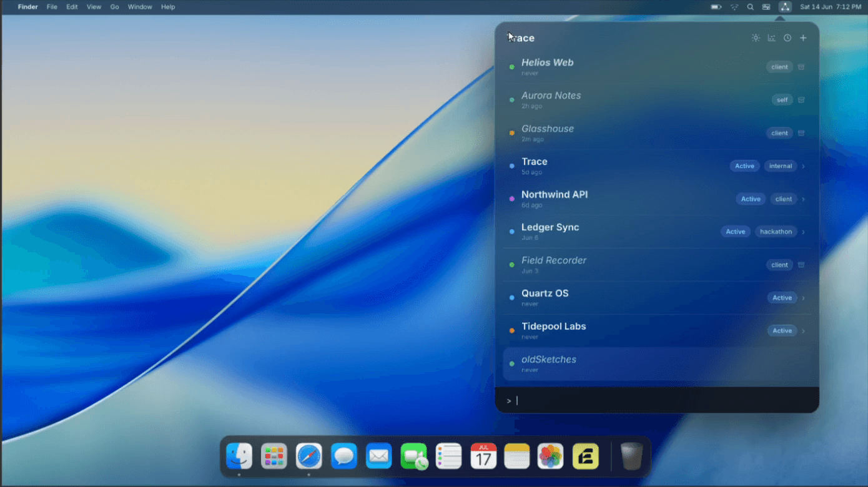Open the clock history icon
Screen dimensions: 868x487
[787, 38]
